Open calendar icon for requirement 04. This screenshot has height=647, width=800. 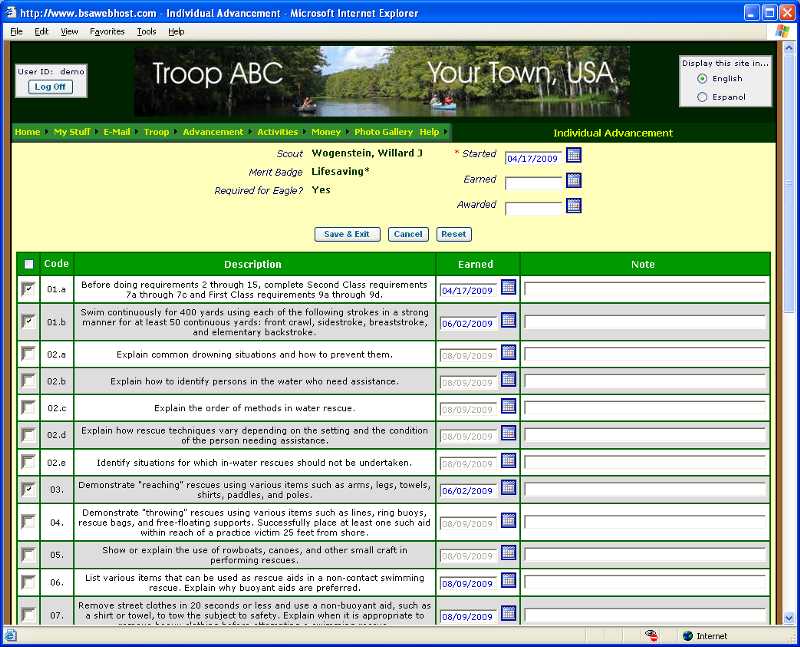click(508, 520)
